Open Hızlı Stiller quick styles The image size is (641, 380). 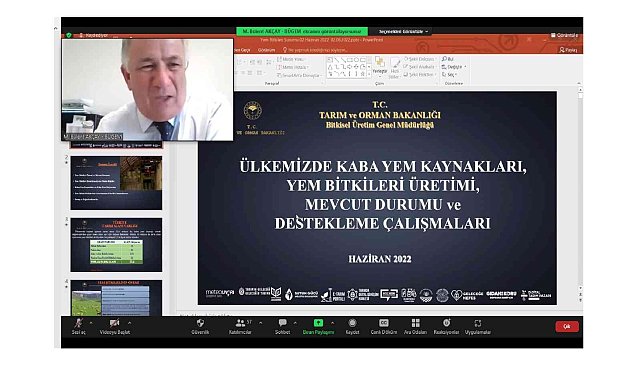tap(394, 68)
